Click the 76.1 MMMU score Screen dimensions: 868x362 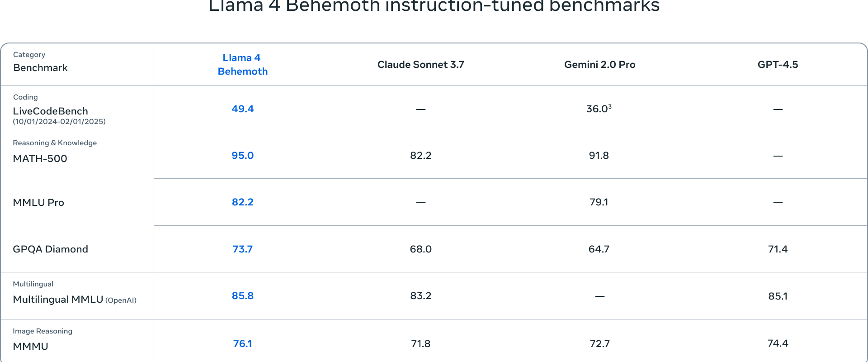[243, 344]
